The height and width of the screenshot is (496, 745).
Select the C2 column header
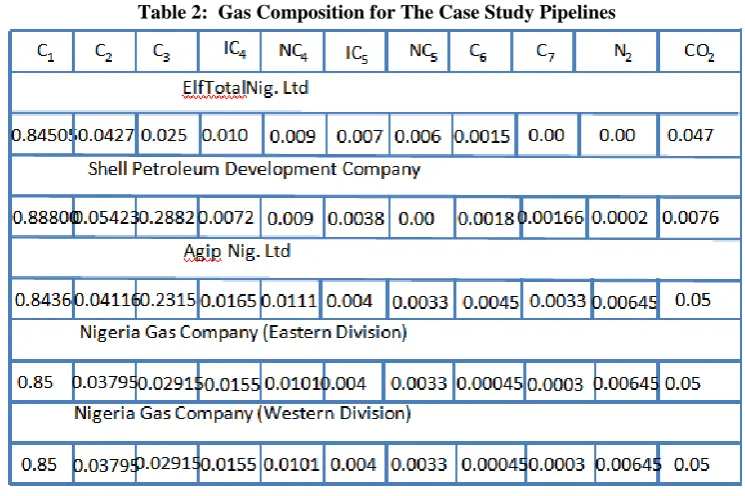[x=104, y=52]
